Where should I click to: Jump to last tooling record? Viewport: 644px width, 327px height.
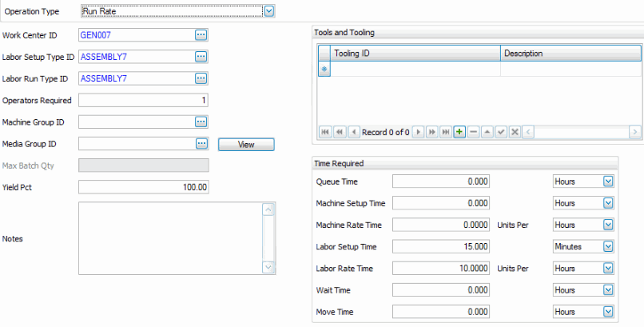[x=446, y=131]
